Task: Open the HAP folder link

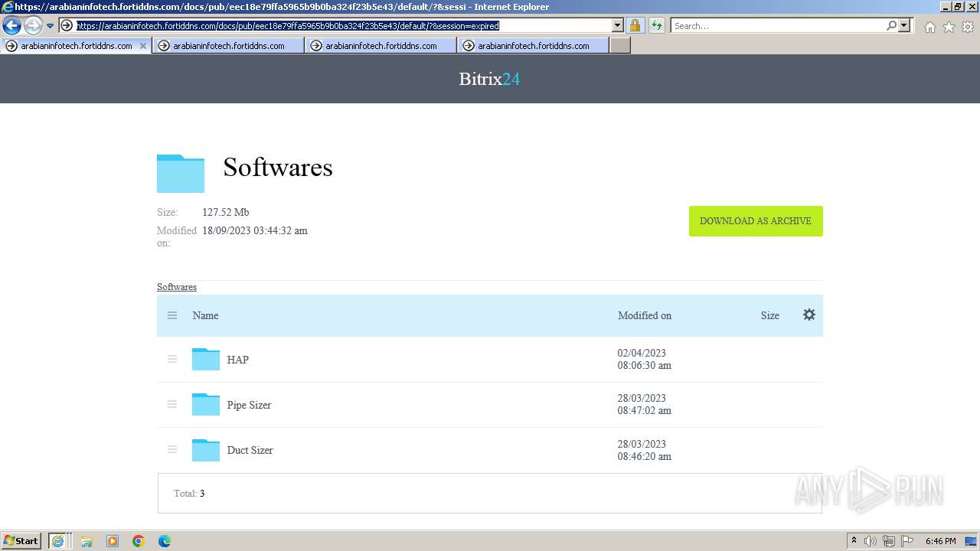Action: 237,360
